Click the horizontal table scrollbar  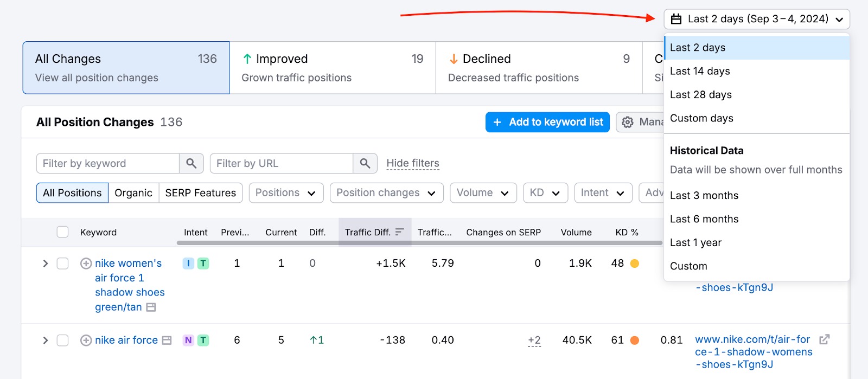419,243
